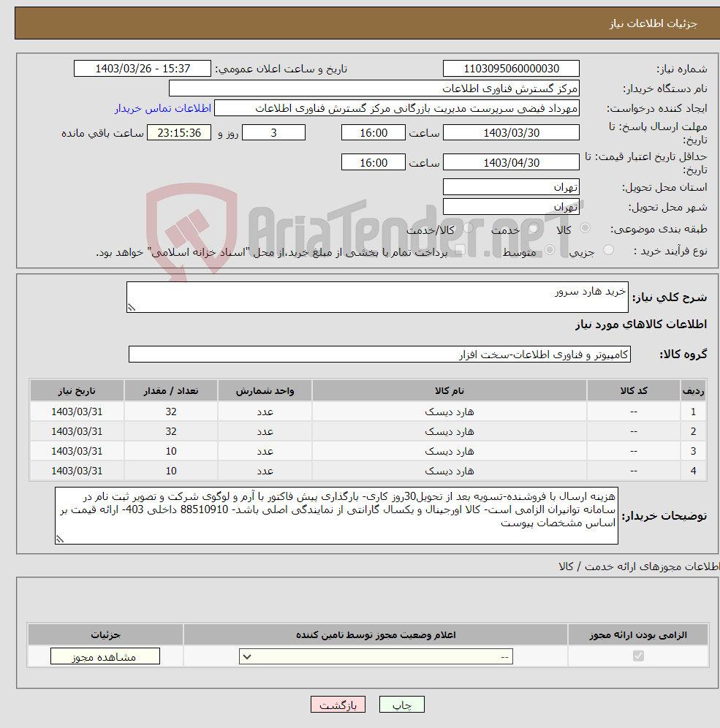Click the تعداد / مقدار column header
The width and height of the screenshot is (720, 728).
tap(171, 391)
